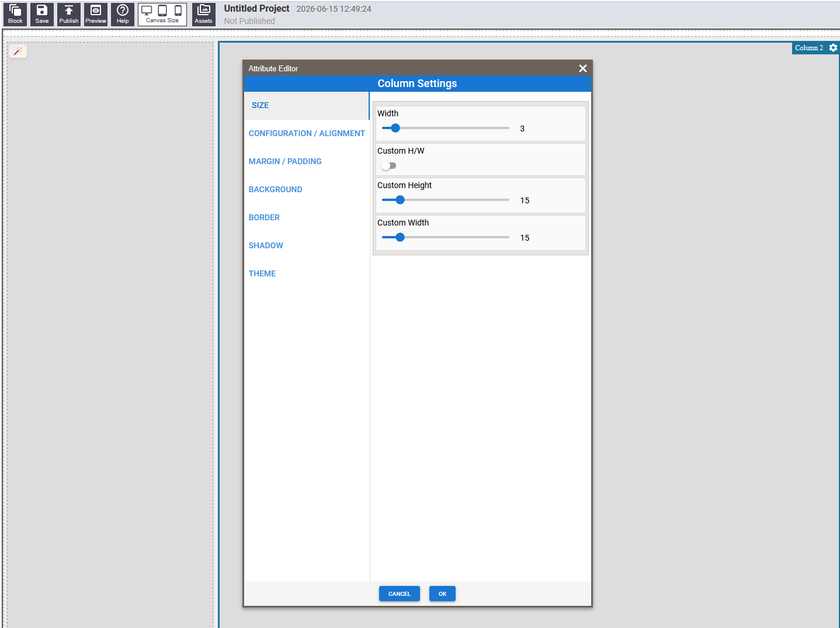Select desktop canvas size icon
Screen dimensions: 840x628
147,11
